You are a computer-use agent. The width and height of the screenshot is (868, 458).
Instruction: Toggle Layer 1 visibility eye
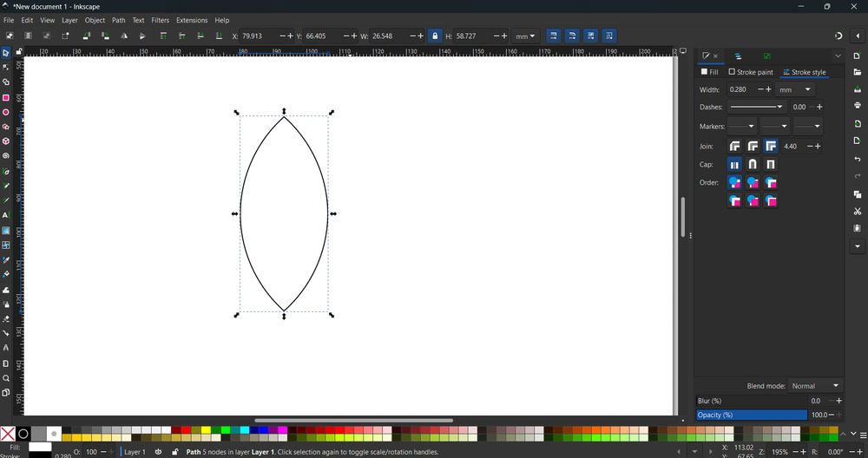point(158,452)
